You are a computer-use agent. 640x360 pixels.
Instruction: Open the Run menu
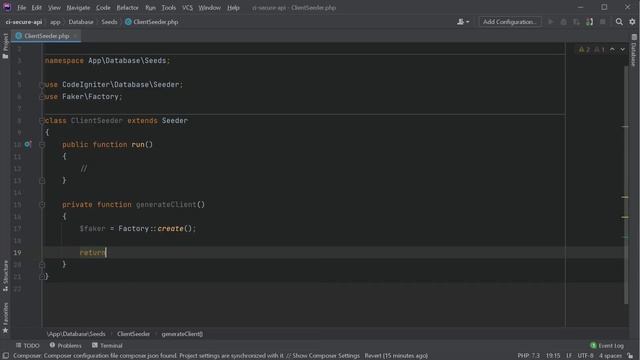(150, 7)
